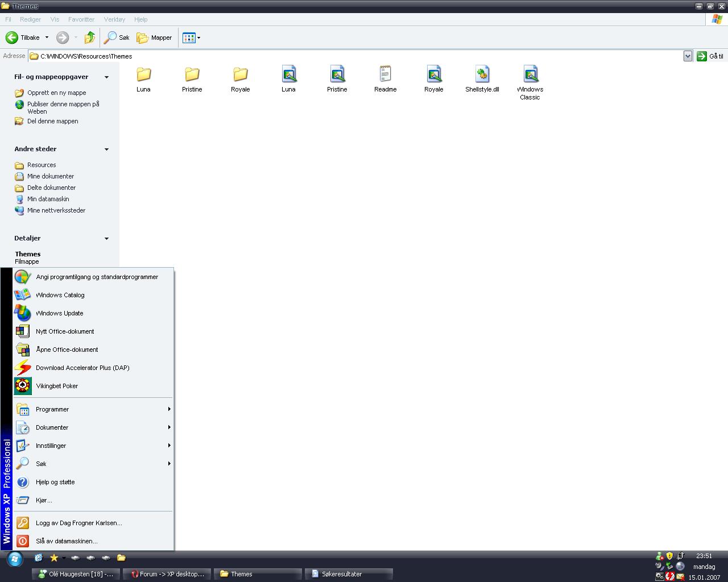Go up one folder level
The width and height of the screenshot is (728, 582).
(x=90, y=38)
